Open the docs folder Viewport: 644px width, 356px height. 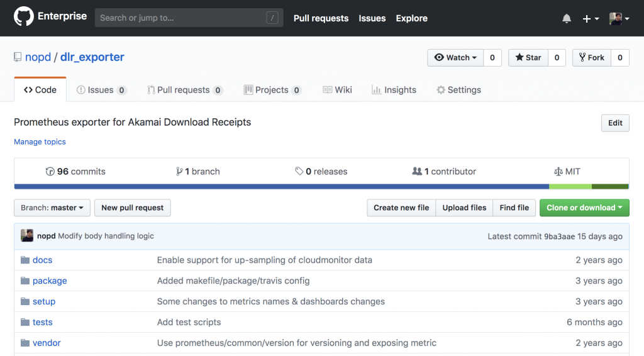point(42,260)
